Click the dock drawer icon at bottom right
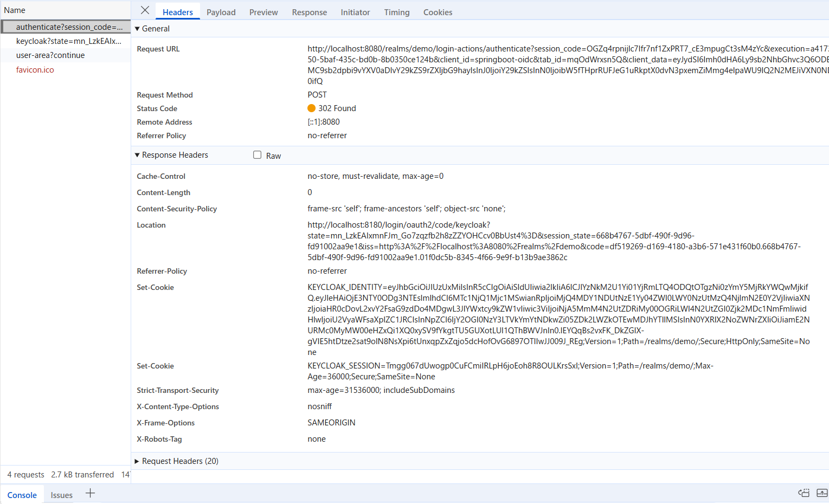 tap(804, 493)
